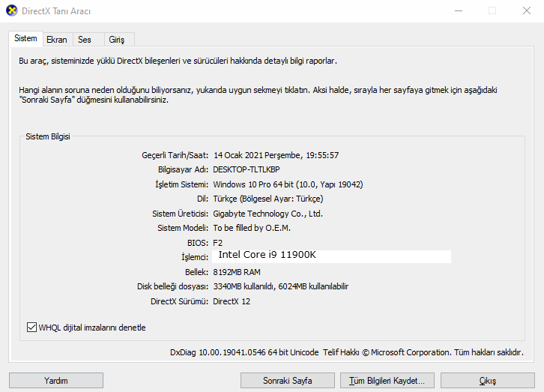544x392 pixels.
Task: Exit using the Çıkış button
Action: pyautogui.click(x=488, y=381)
